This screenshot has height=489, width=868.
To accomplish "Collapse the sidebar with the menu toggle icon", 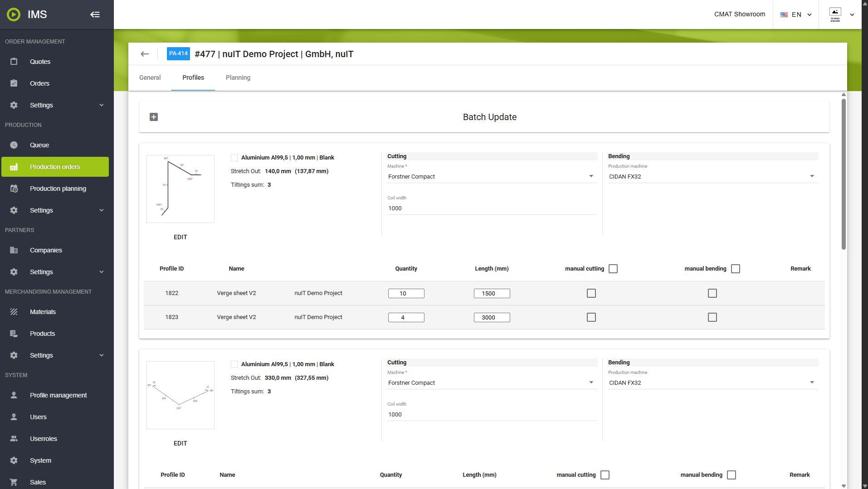I will [x=95, y=15].
